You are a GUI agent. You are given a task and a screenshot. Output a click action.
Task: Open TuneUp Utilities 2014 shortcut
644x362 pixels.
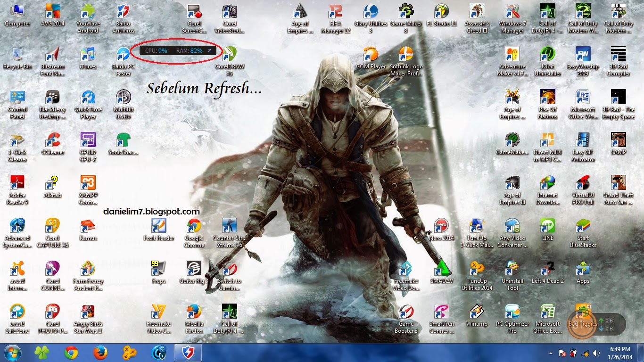point(477,276)
